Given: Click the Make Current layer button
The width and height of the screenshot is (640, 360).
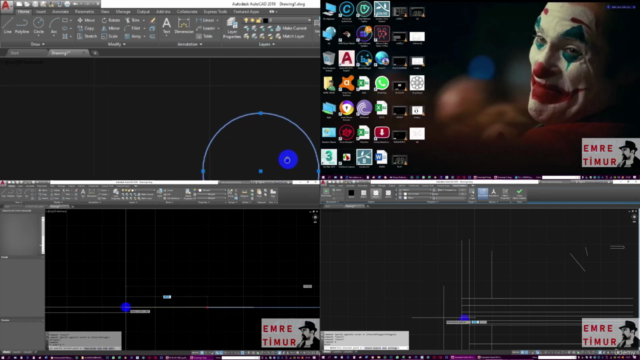Looking at the screenshot, I should pos(291,28).
